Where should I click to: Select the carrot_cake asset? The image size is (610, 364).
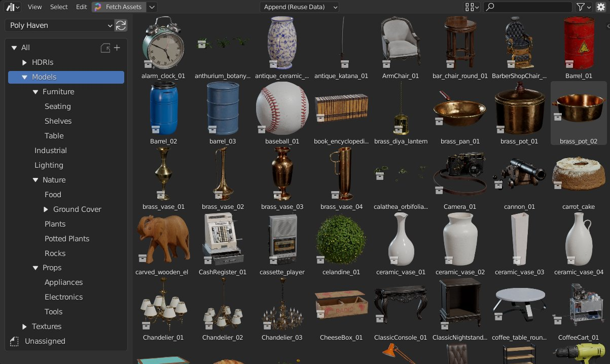[579, 174]
